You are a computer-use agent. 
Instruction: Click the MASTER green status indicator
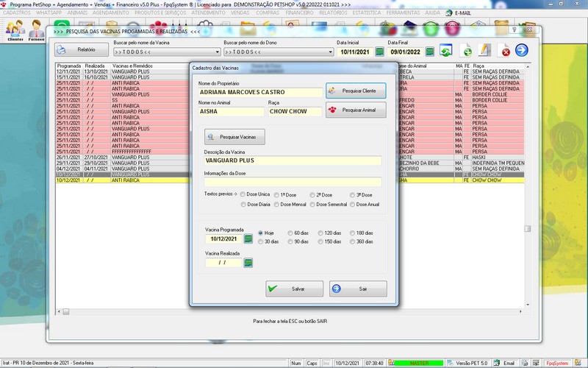click(419, 363)
